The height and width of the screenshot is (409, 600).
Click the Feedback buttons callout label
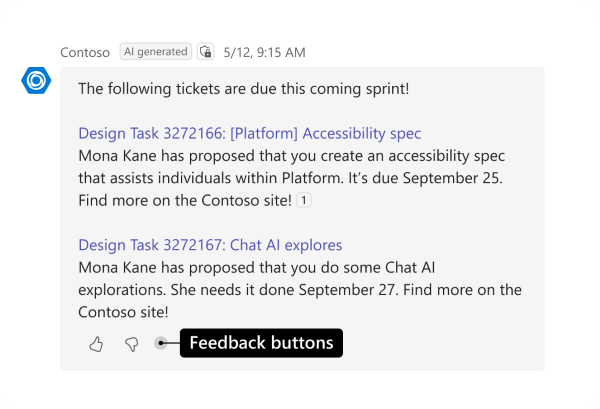click(261, 343)
